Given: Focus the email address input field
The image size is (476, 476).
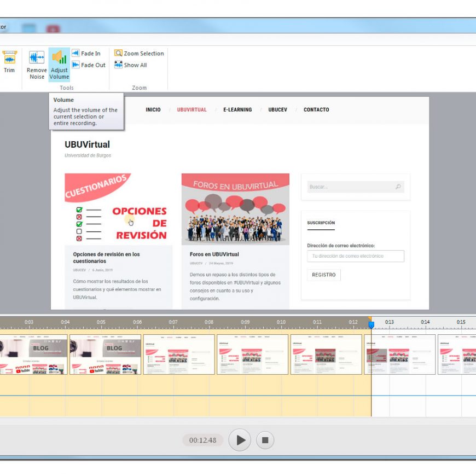Looking at the screenshot, I should point(356,256).
